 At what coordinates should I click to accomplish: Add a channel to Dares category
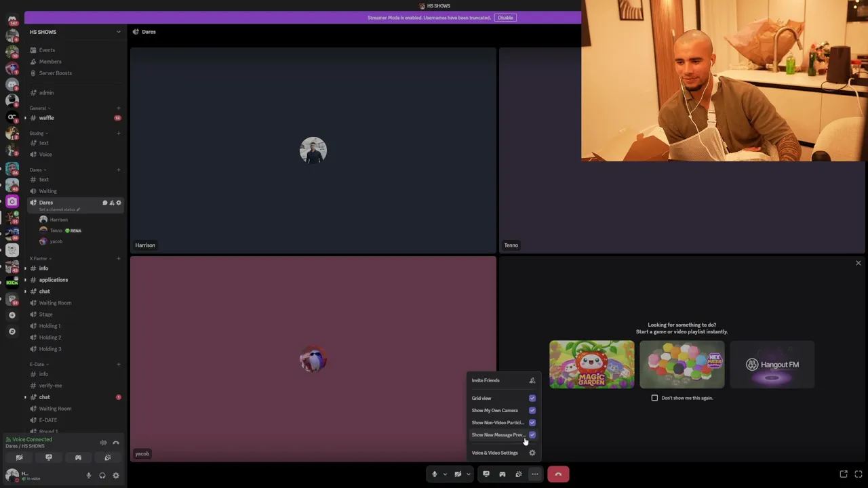119,170
